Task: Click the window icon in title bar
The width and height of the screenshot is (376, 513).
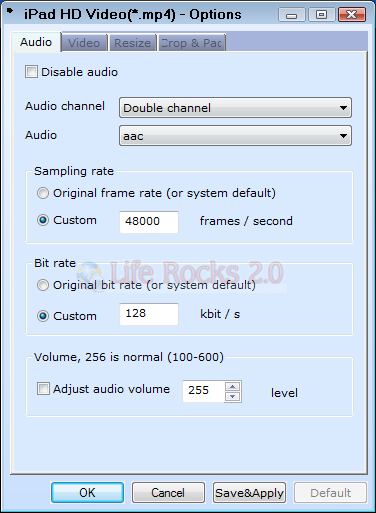Action: [x=10, y=11]
